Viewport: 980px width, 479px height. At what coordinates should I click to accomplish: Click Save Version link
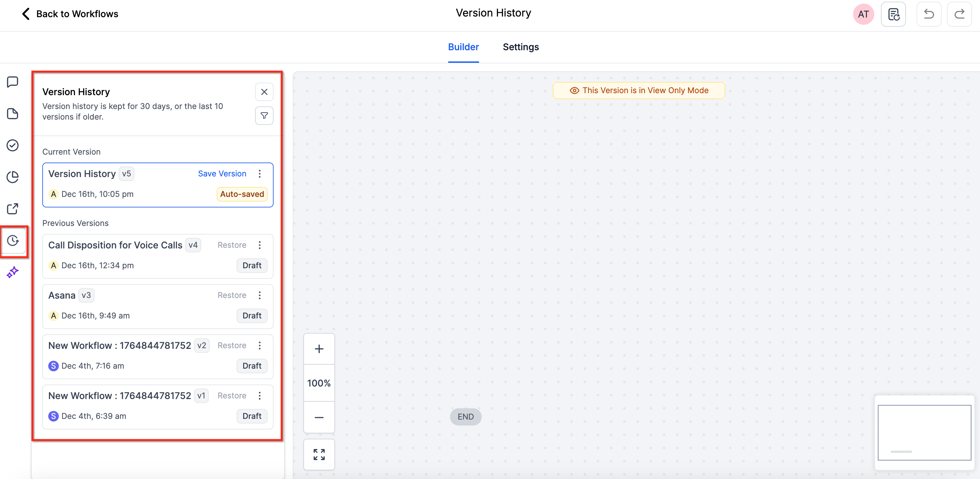tap(222, 174)
